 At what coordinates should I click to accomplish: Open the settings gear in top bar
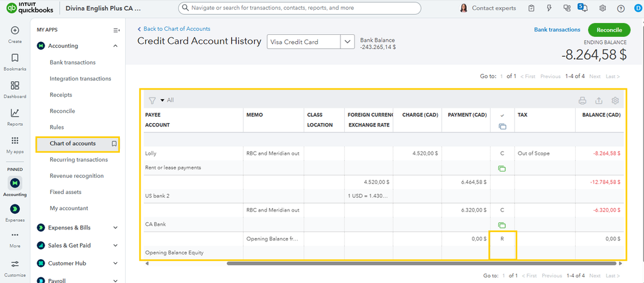tap(603, 8)
